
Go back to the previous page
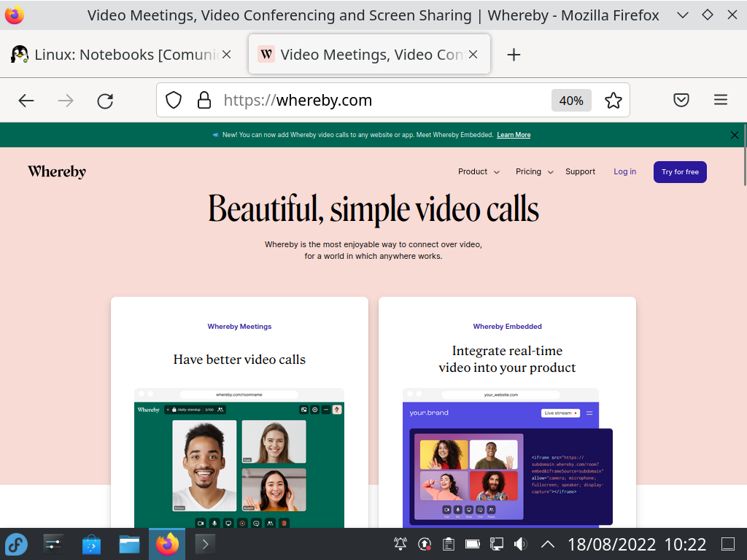pos(26,101)
